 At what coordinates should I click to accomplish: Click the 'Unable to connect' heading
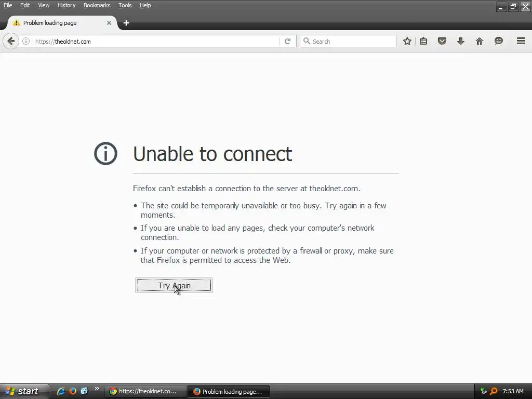pos(212,154)
